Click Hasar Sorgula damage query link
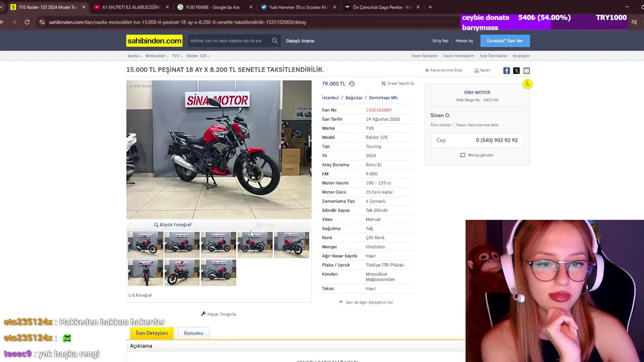The width and height of the screenshot is (644, 362). [218, 314]
